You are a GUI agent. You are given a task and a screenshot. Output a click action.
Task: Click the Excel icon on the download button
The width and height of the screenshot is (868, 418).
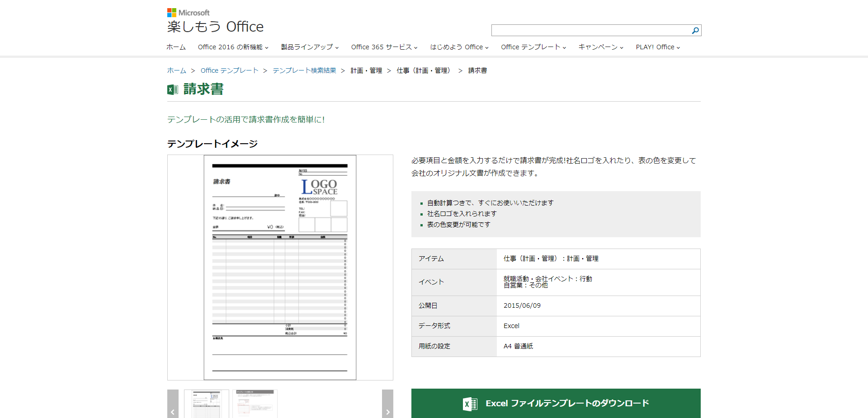471,404
